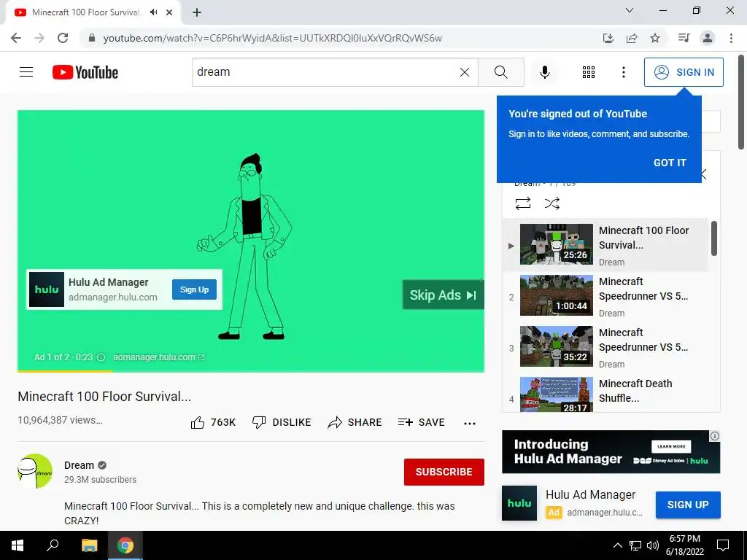
Task: Submit search with the magnifier button
Action: pyautogui.click(x=500, y=72)
